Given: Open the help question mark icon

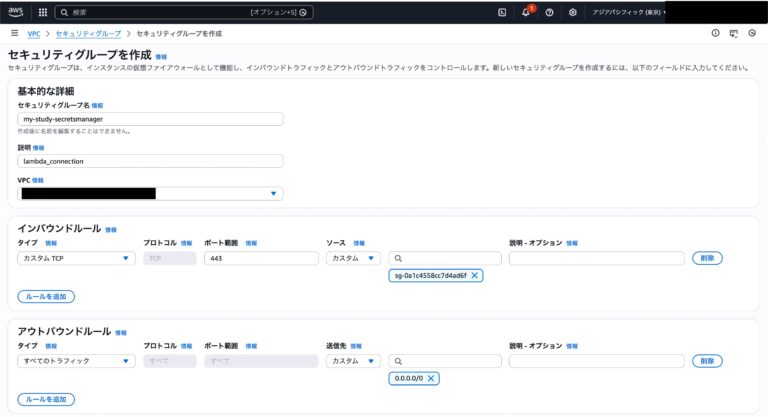Looking at the screenshot, I should tap(549, 12).
